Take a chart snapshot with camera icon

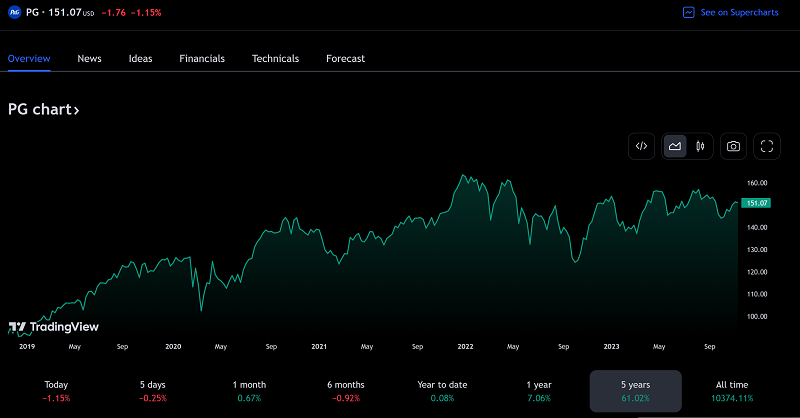pos(734,146)
